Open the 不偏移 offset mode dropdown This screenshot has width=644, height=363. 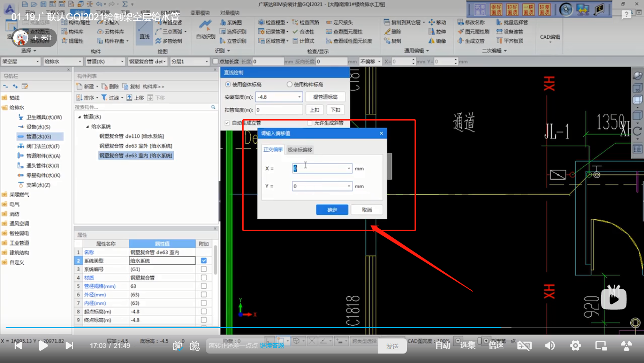(x=371, y=61)
